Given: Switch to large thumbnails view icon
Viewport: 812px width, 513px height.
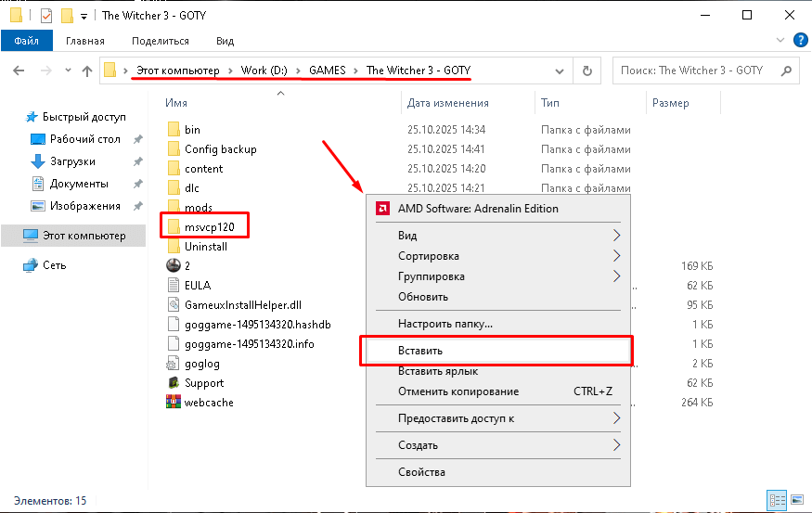Looking at the screenshot, I should [x=797, y=501].
